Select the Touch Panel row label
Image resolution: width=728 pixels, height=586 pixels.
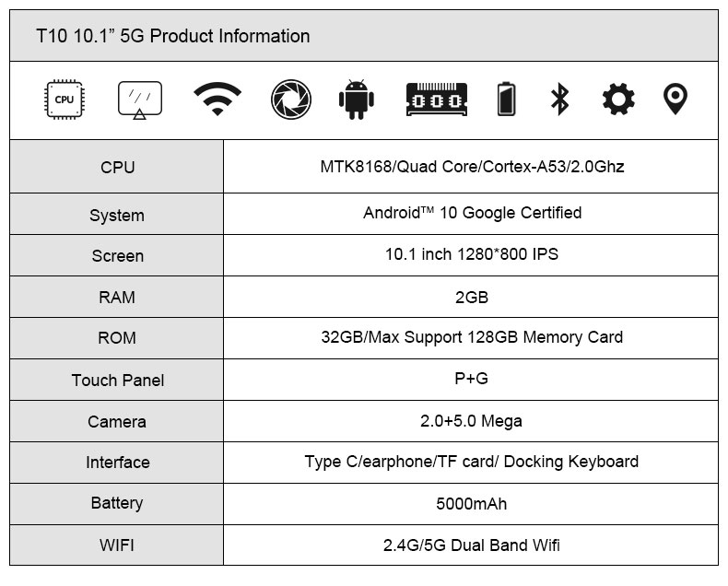point(118,381)
